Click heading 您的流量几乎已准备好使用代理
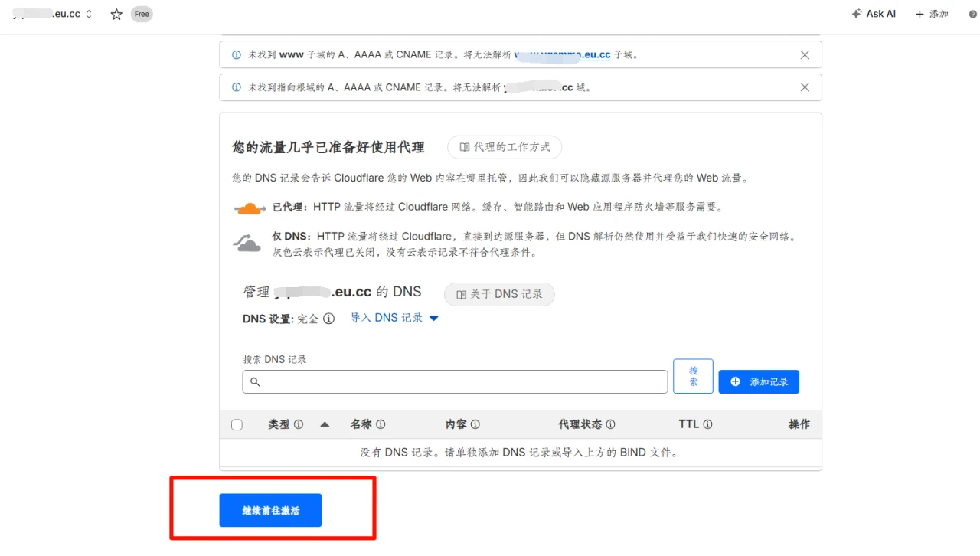 (328, 147)
